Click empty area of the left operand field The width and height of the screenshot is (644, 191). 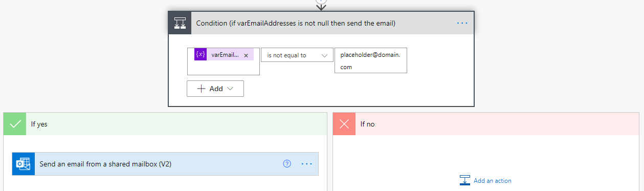(224, 68)
